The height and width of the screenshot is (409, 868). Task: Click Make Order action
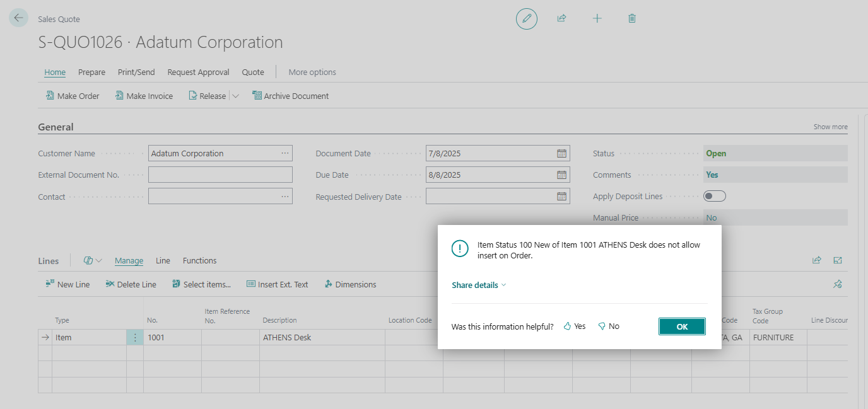click(73, 96)
